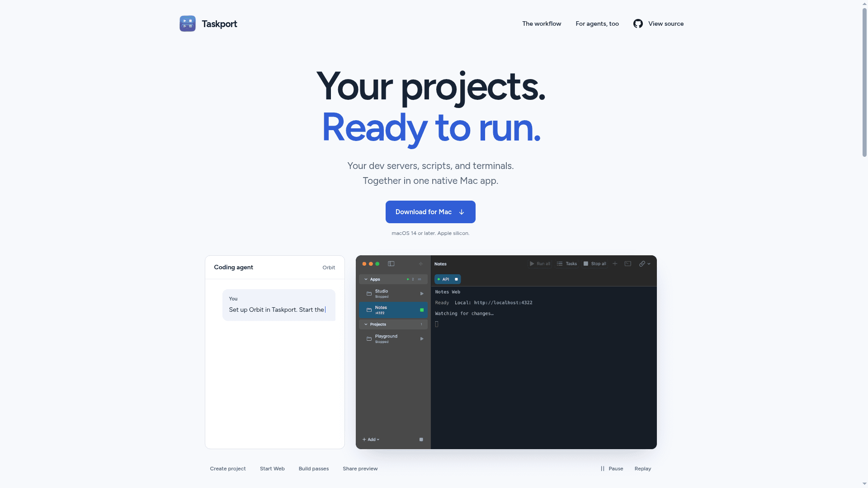This screenshot has width=868, height=488.
Task: Open the For agents, too link
Action: point(597,23)
